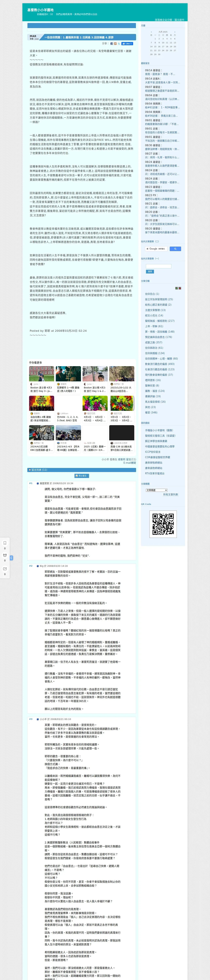This screenshot has height=980, width=210.
Task: Go to next month in calendar
Action: (175, 32)
